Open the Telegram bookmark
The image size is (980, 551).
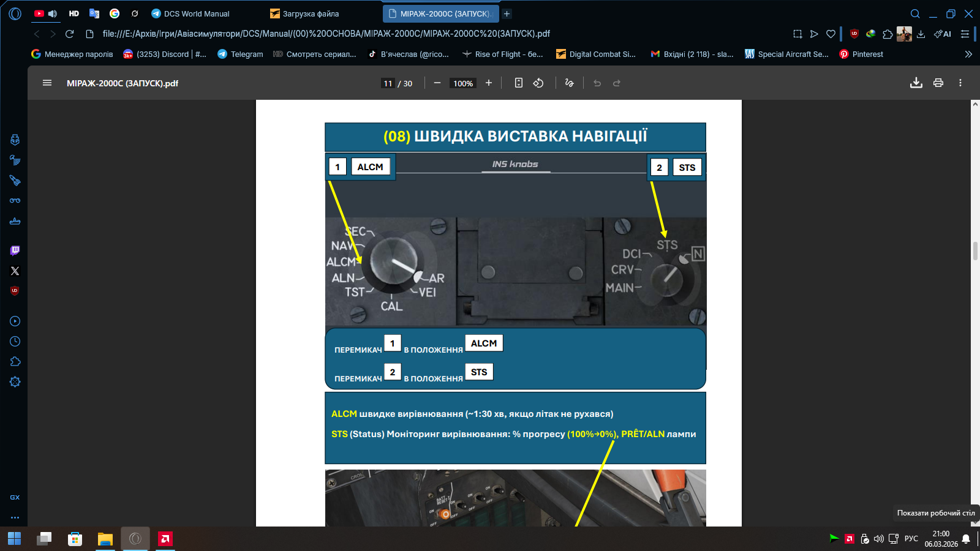click(x=240, y=54)
